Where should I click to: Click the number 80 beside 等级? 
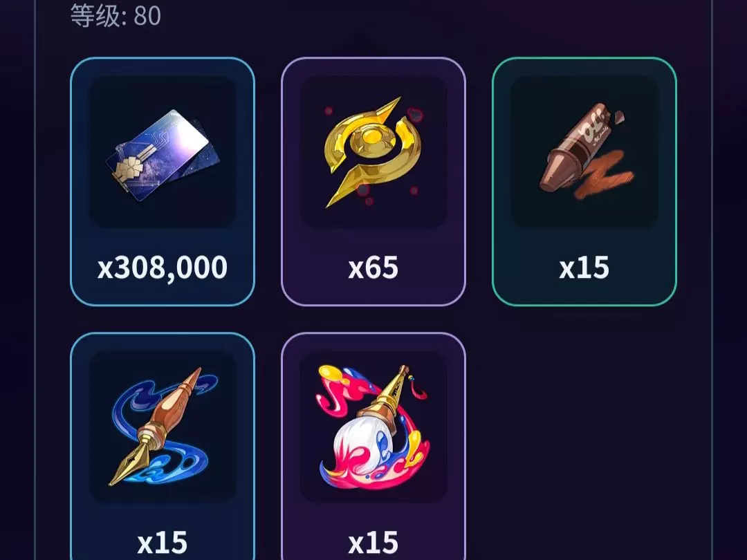click(147, 16)
